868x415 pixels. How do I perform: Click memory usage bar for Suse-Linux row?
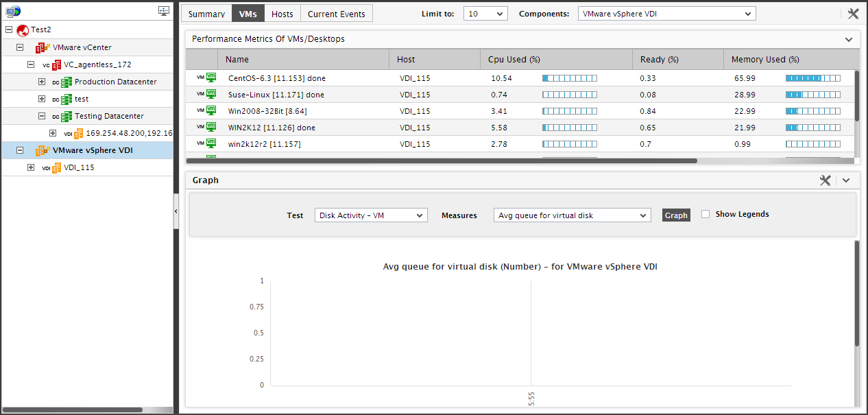click(813, 95)
